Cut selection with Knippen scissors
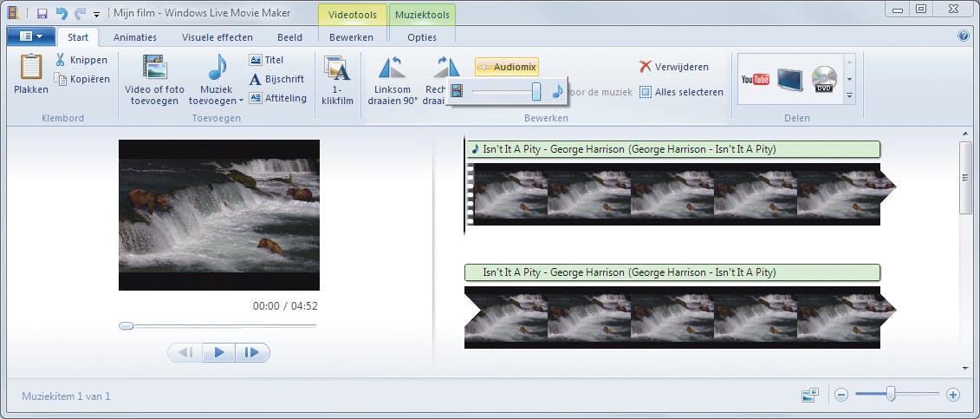 coord(81,60)
